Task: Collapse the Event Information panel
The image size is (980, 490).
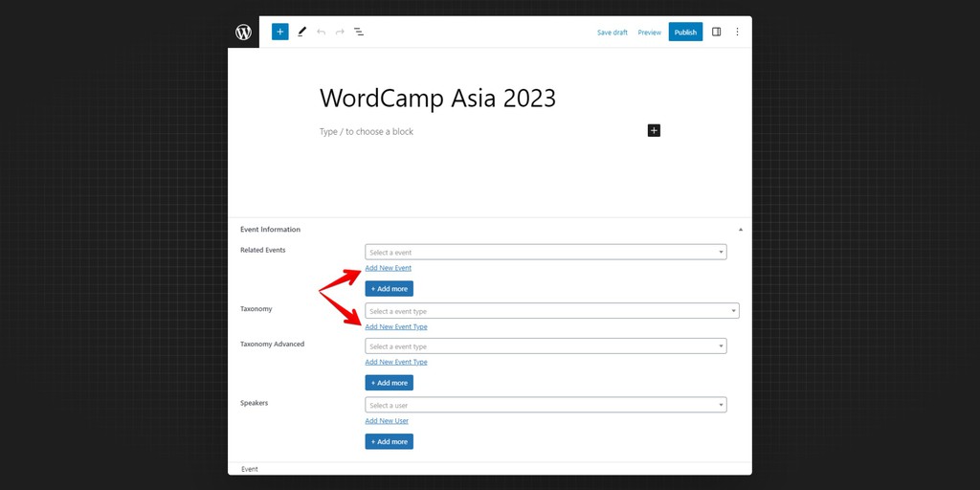Action: tap(741, 230)
